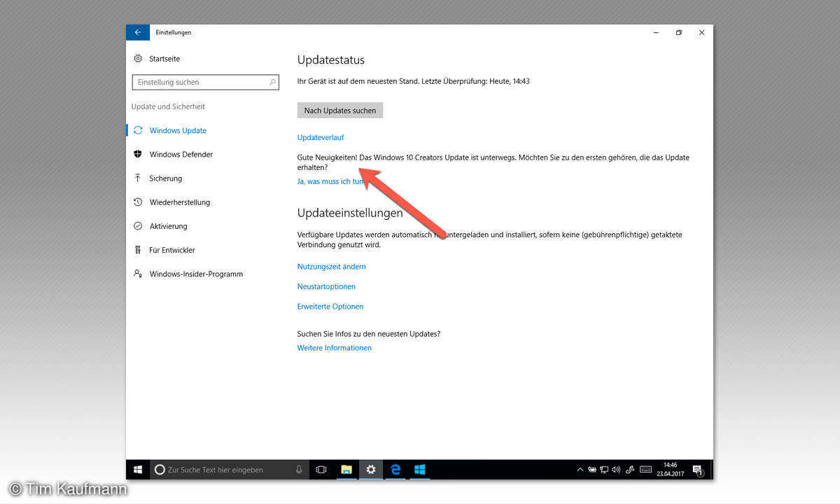Open the clock showing 14:46

pos(671,469)
